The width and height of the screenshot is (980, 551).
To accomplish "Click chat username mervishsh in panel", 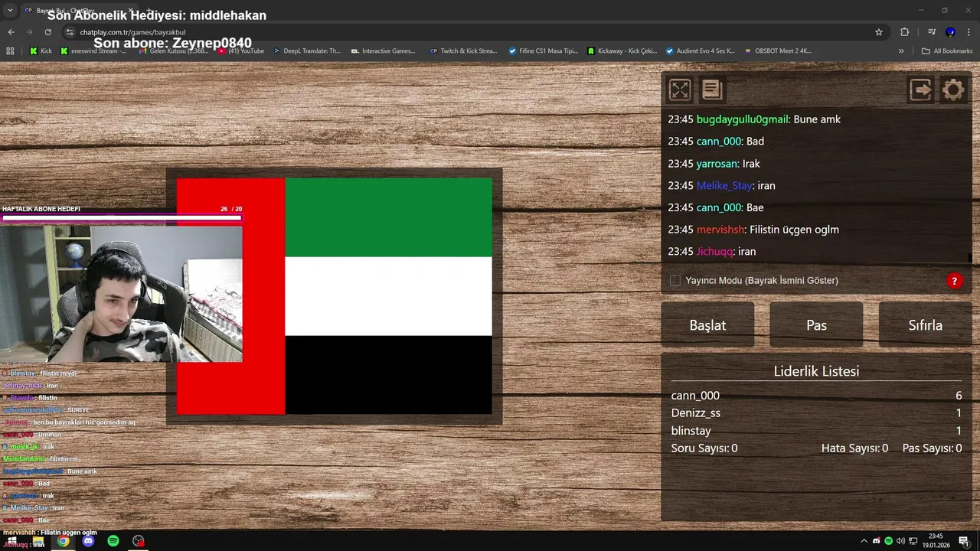I will click(x=720, y=230).
